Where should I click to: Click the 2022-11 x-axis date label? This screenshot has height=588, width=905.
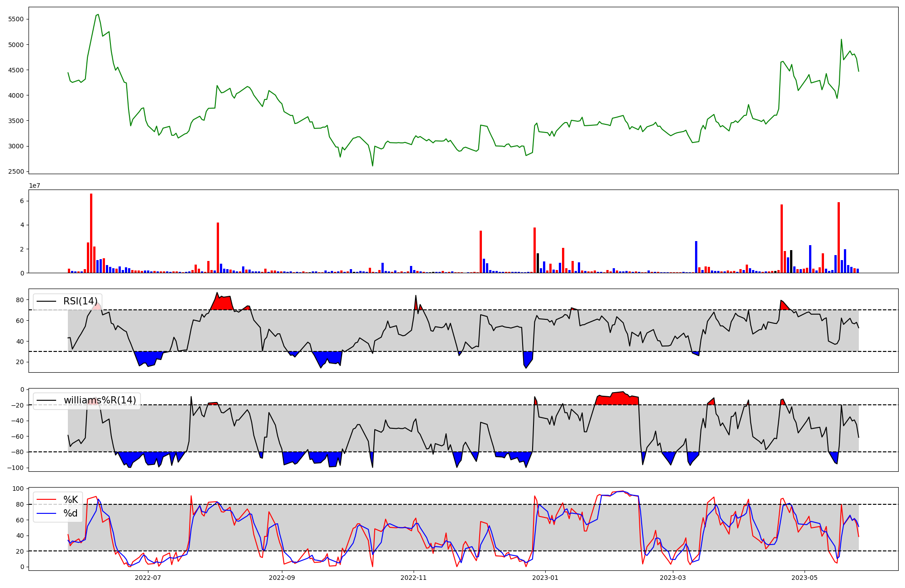[414, 578]
